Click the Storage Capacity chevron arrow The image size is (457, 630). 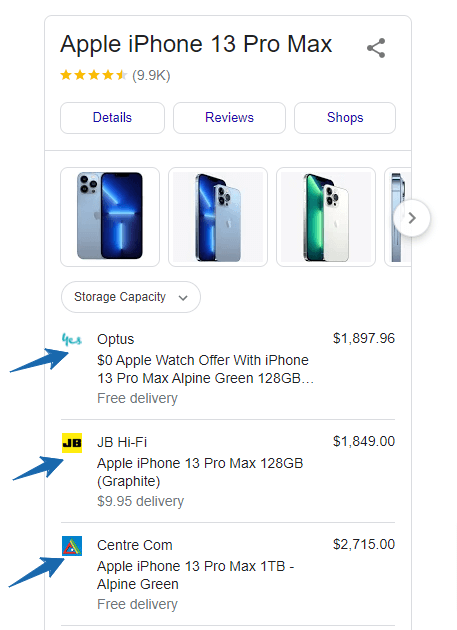[x=183, y=298]
